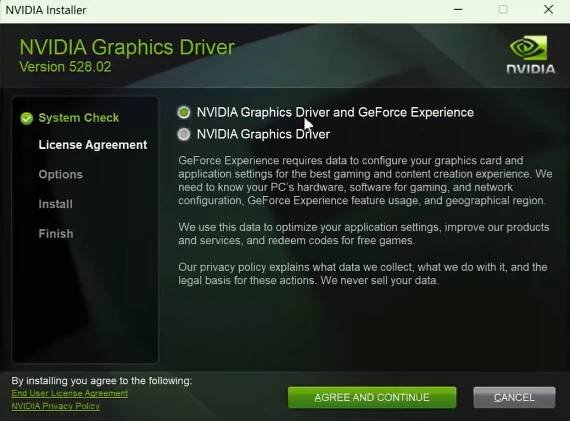Go to the Options step
This screenshot has width=570, height=421.
point(61,175)
